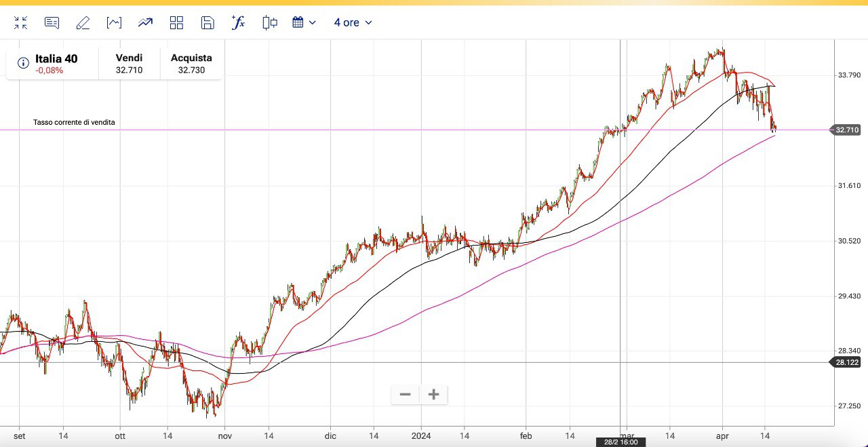Open the comments/news panel icon
This screenshot has height=447, width=868.
point(52,22)
